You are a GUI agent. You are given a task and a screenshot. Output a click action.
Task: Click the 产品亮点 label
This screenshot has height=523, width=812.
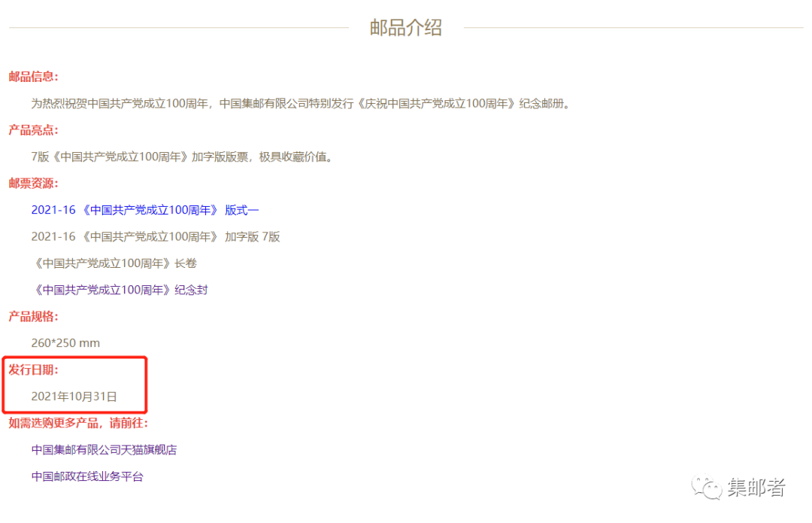[x=34, y=130]
